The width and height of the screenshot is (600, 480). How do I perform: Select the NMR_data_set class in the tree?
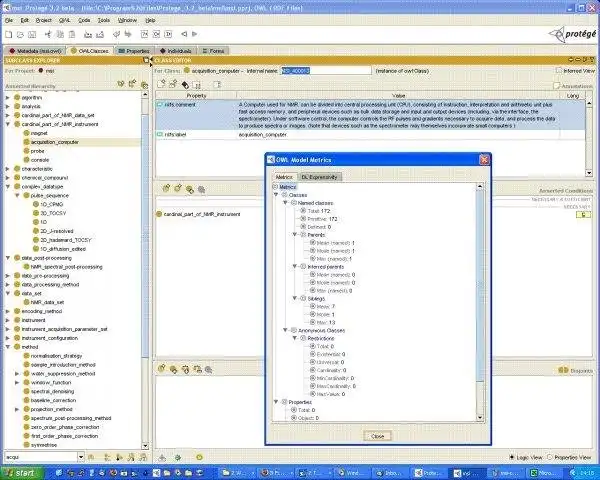[47, 302]
